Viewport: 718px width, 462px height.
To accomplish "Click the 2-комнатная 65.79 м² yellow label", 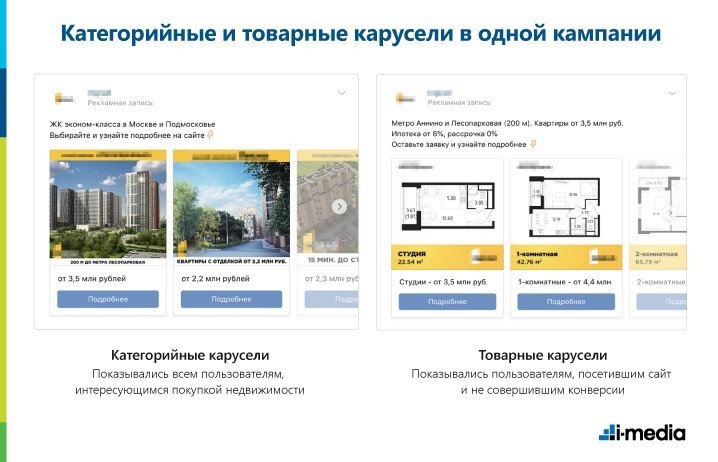I will click(x=658, y=257).
